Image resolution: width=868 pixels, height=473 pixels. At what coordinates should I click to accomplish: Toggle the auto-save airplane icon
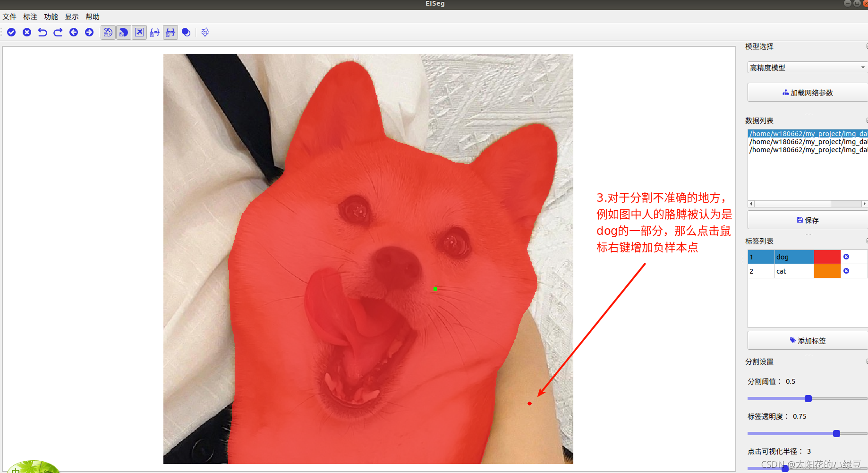[139, 32]
